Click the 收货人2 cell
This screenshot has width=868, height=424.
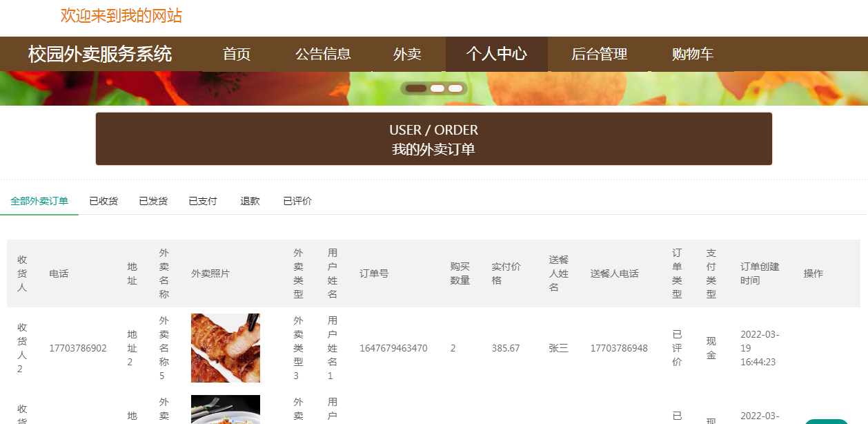22,348
